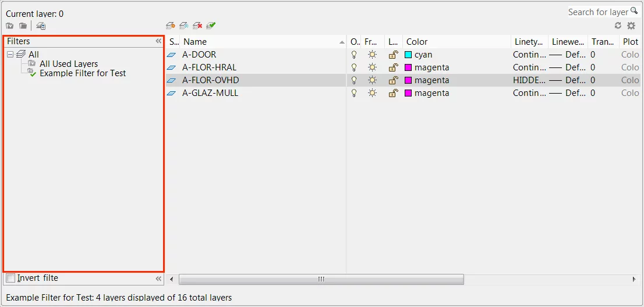Sort by Plot column header
Viewport: 644px width, 307px height.
click(x=631, y=42)
